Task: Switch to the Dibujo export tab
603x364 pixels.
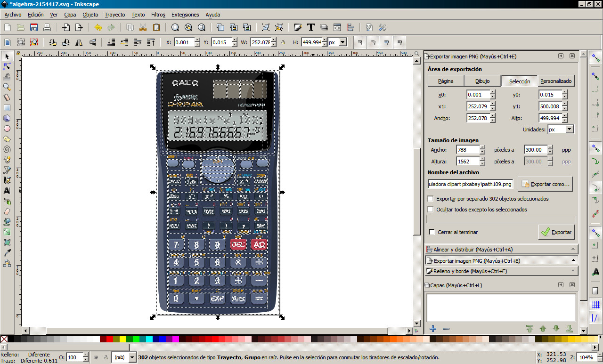Action: tap(482, 81)
